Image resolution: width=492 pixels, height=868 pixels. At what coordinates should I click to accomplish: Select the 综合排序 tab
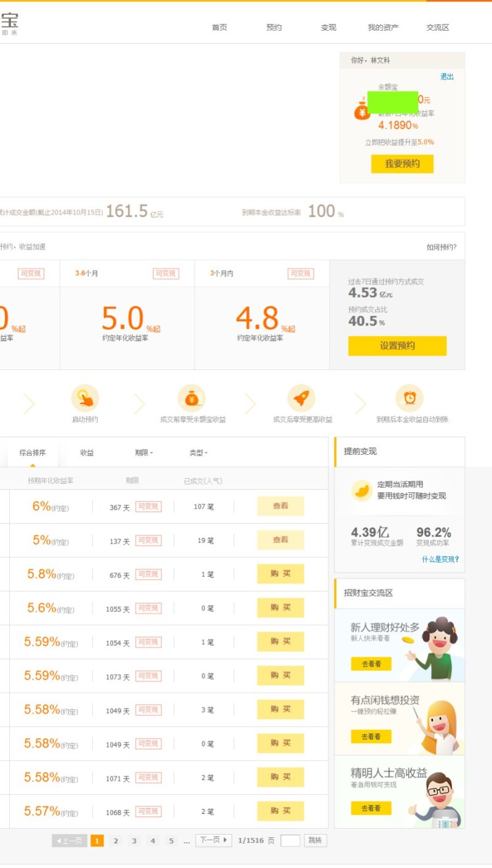pos(31,452)
